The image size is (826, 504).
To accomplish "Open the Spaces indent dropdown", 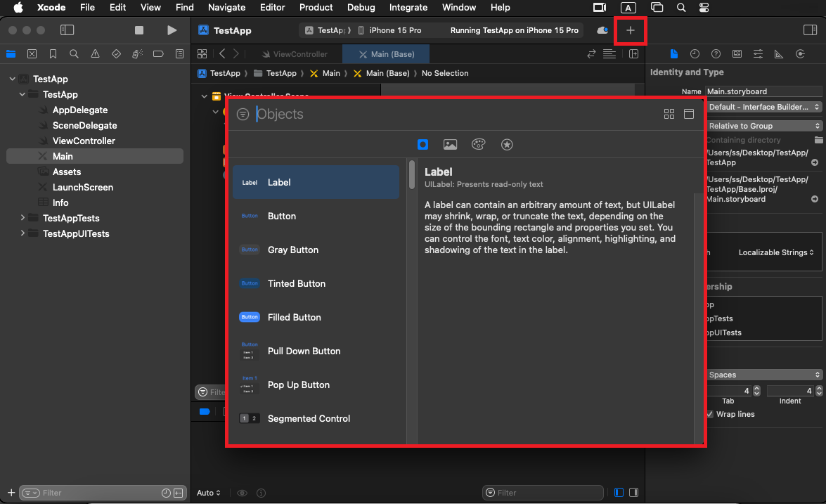I will pos(763,375).
